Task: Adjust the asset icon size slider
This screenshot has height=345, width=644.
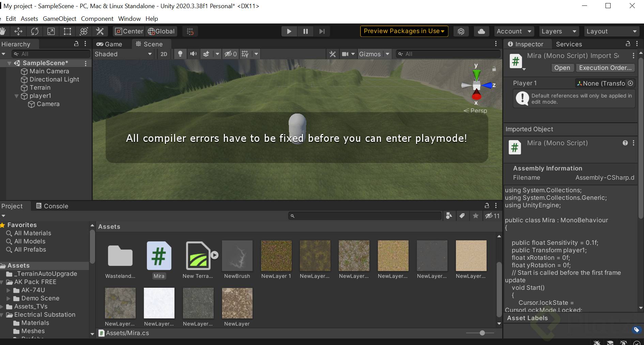Action: [x=482, y=333]
